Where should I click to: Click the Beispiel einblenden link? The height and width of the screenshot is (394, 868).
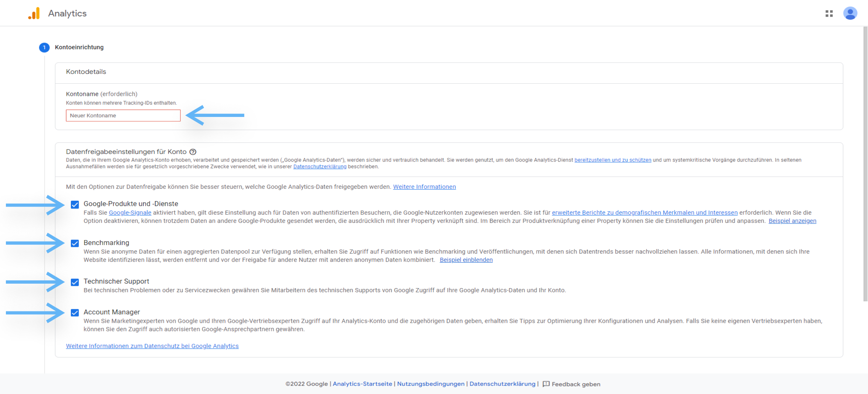click(x=466, y=260)
